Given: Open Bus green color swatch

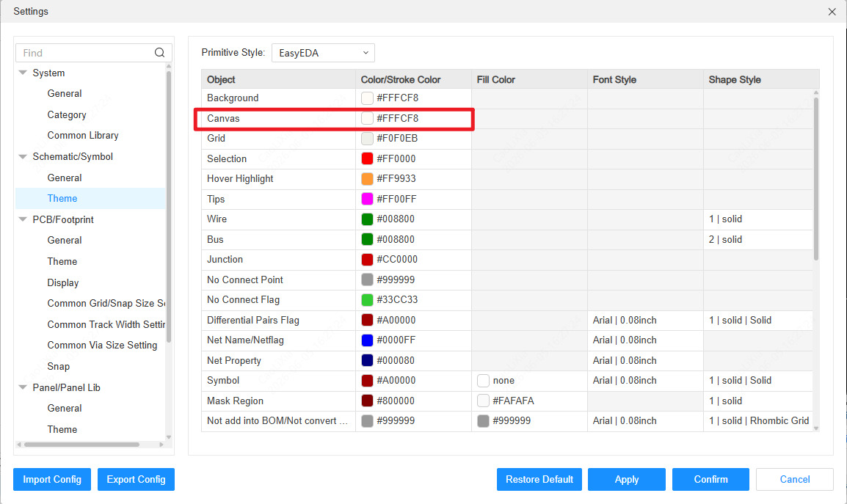Looking at the screenshot, I should click(x=367, y=239).
